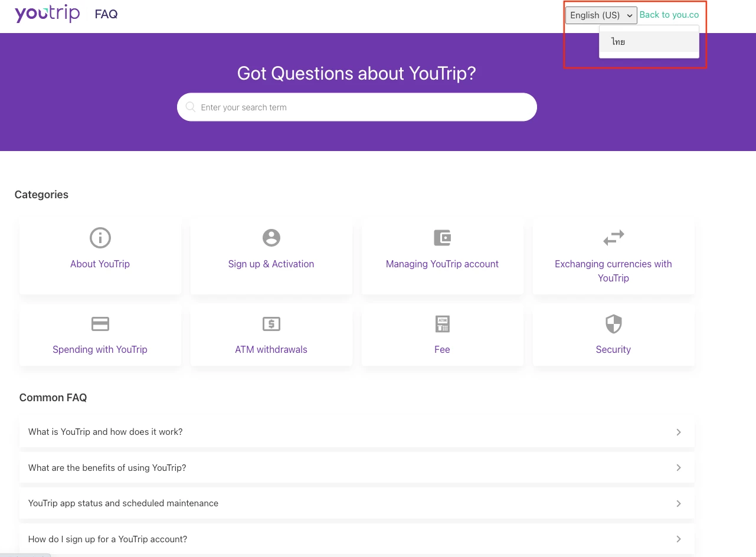Open the Spending with YouTrip category
The image size is (756, 557).
point(100,349)
